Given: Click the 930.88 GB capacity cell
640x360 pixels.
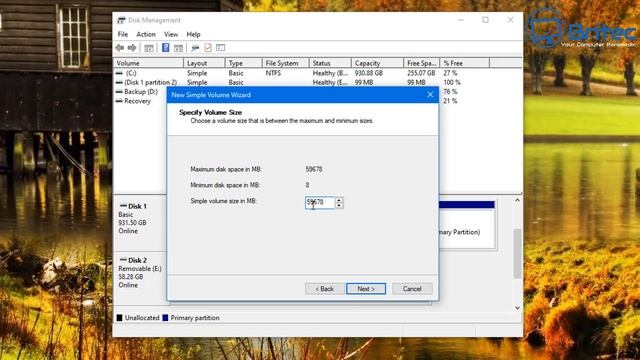Looking at the screenshot, I should (x=369, y=73).
